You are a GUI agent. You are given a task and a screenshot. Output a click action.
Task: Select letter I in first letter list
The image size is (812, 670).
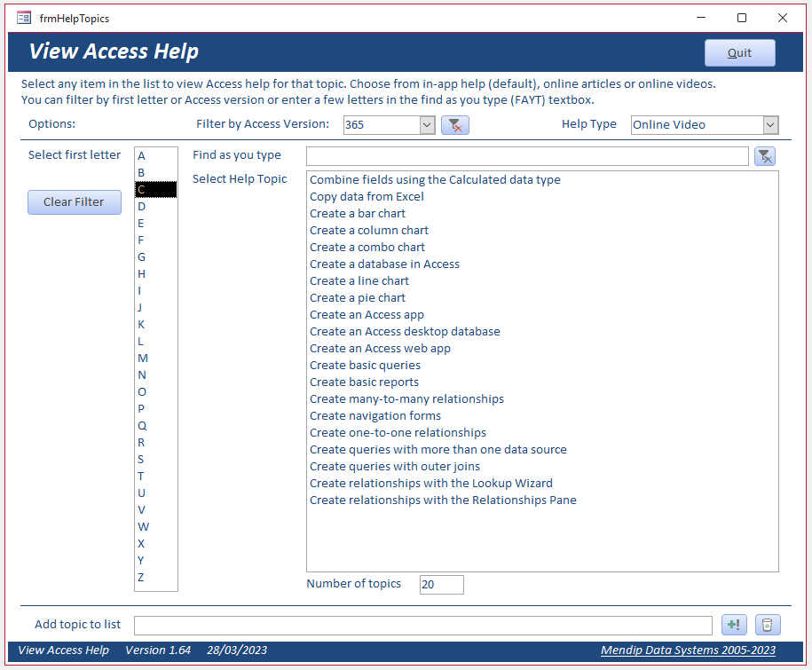click(156, 291)
